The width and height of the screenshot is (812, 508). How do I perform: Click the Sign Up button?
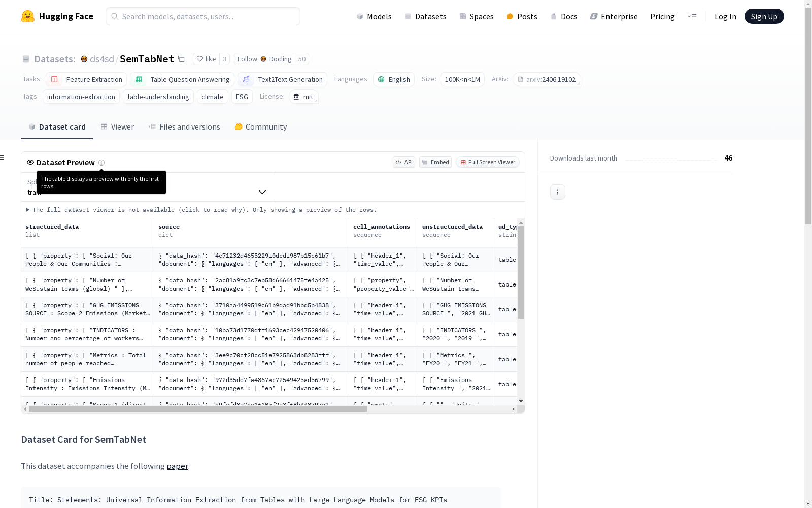tap(764, 16)
